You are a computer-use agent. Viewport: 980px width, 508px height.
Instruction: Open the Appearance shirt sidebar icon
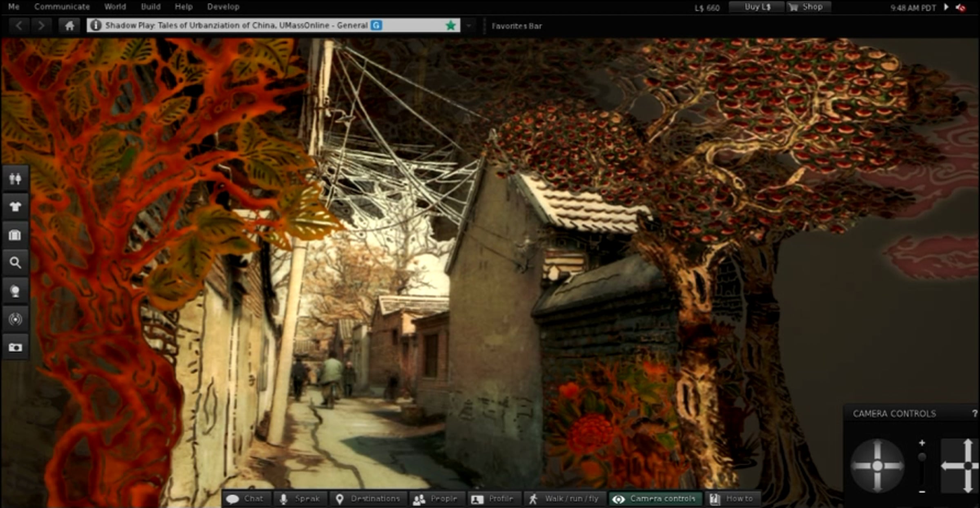(x=16, y=207)
